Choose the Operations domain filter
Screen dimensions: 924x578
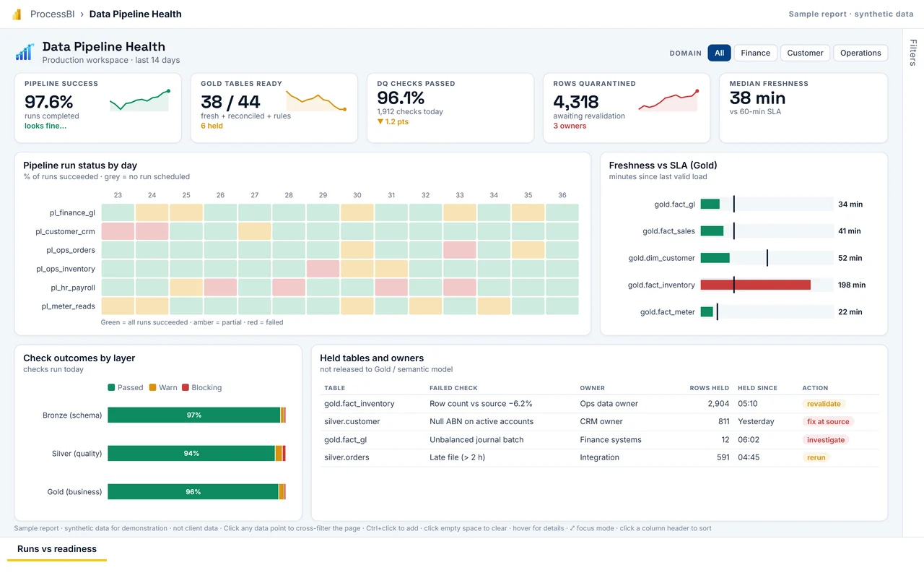[x=860, y=53]
